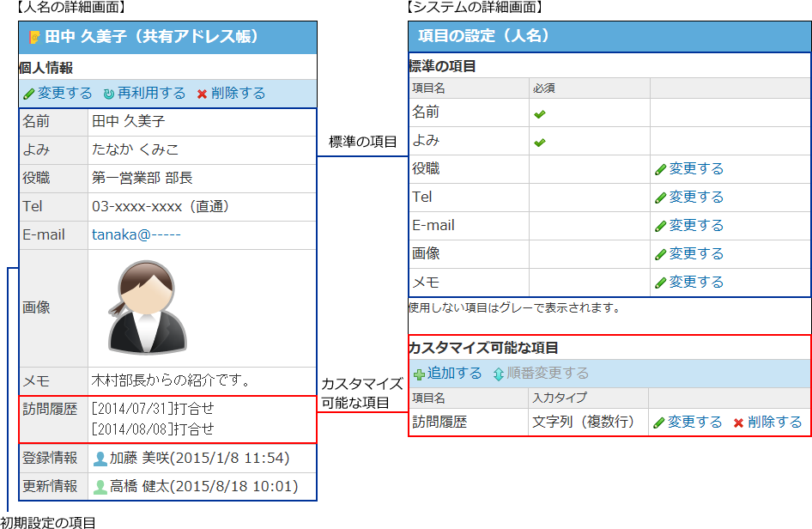Click 削除する in the personal info toolbar
812x529 pixels.
click(238, 94)
